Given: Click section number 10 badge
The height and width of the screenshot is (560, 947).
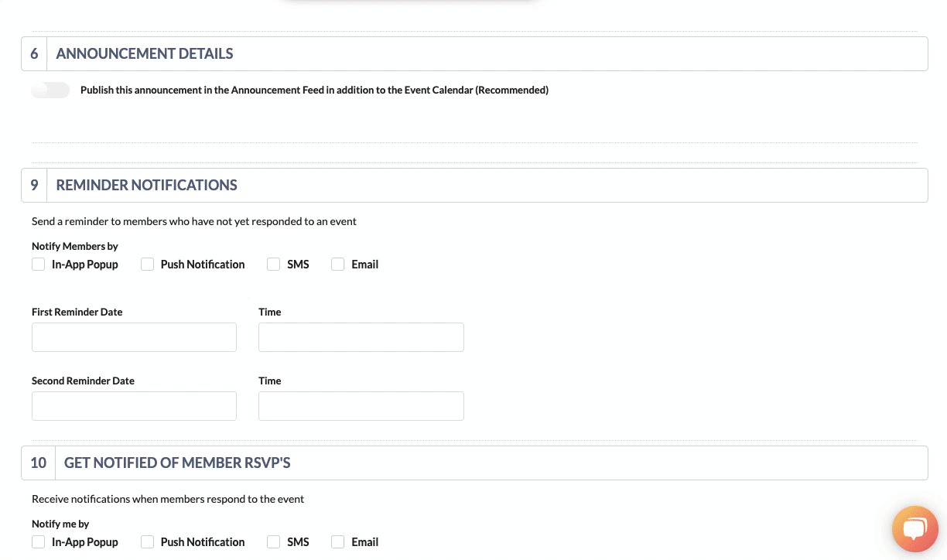Looking at the screenshot, I should pos(38,463).
